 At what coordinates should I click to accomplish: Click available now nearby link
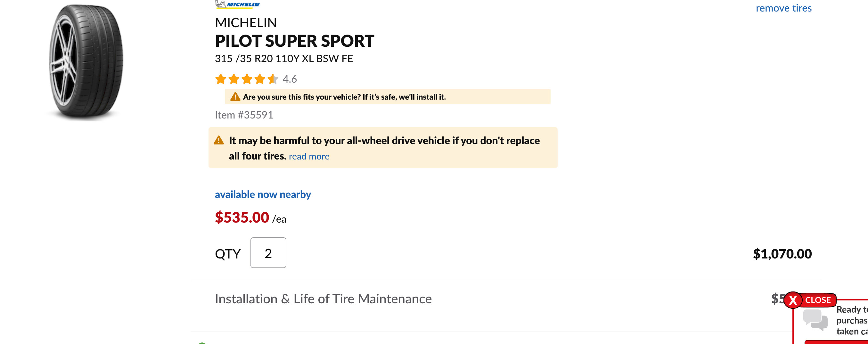point(263,194)
